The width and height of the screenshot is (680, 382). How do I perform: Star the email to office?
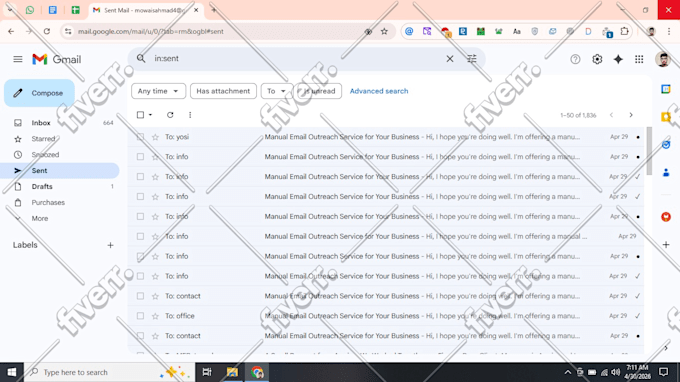point(155,316)
